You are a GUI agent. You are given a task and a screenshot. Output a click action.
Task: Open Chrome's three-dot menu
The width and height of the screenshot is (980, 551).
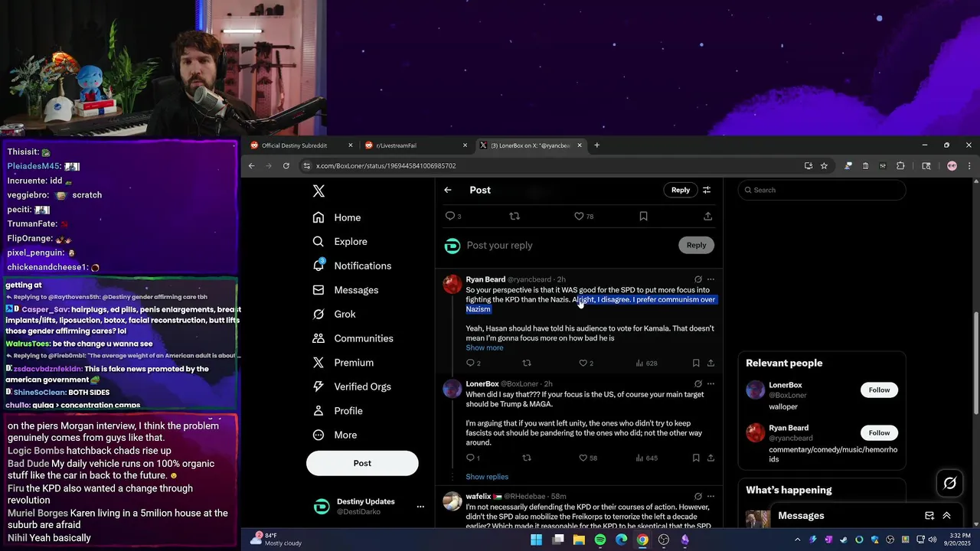click(969, 166)
